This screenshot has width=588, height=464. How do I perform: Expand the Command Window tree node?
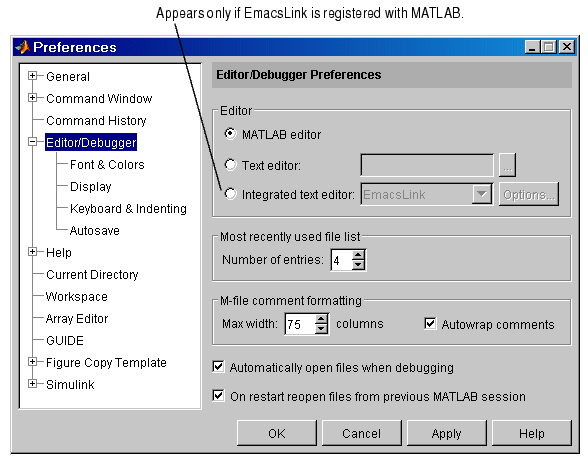coord(32,98)
